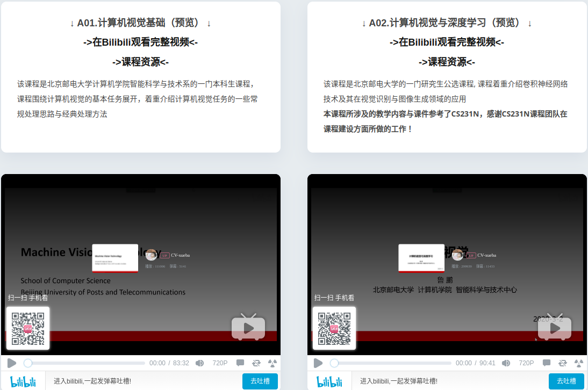Click CV-xueba name on the A01 video
Screen dimensions: 588x390
(x=181, y=255)
